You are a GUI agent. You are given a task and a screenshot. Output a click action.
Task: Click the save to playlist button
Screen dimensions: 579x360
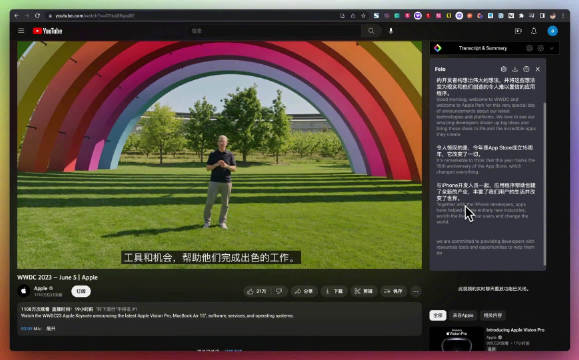coord(393,291)
